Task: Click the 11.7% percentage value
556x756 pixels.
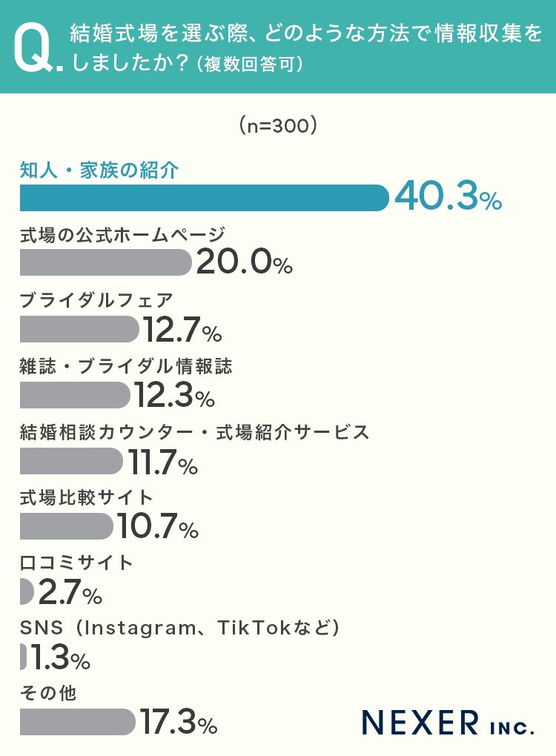Action: 163,462
